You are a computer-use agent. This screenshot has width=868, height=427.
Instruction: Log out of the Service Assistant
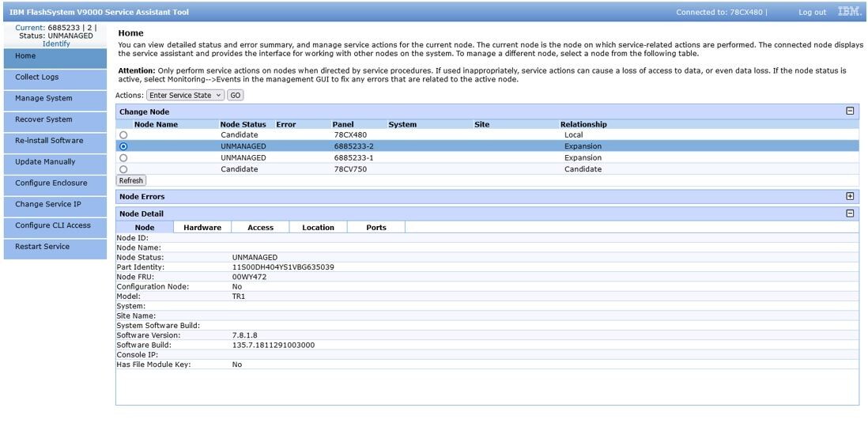click(x=812, y=12)
